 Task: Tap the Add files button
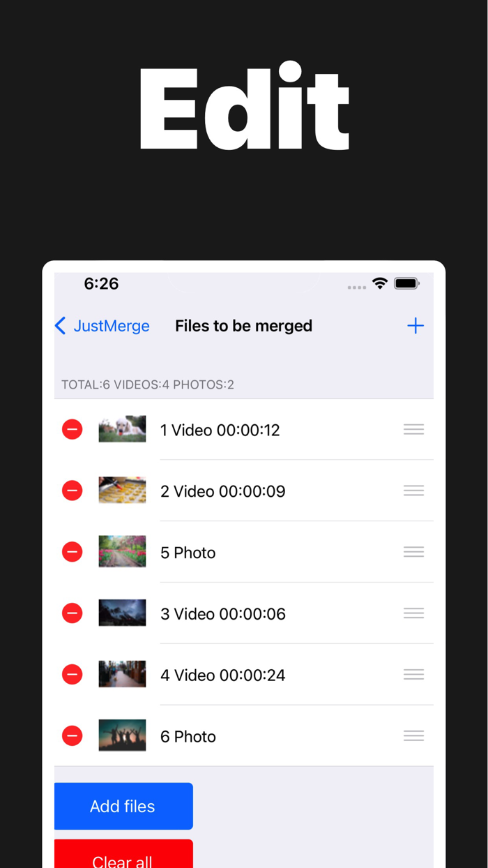click(x=123, y=806)
